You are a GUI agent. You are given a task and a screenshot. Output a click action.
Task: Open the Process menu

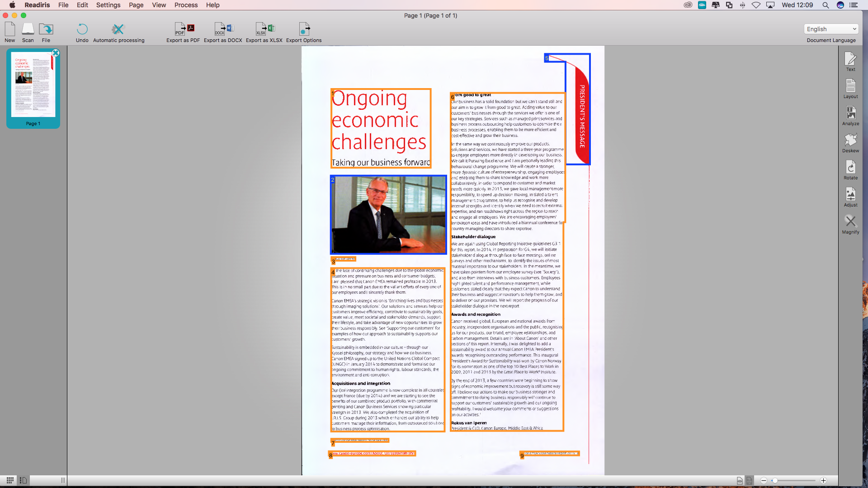click(x=186, y=5)
